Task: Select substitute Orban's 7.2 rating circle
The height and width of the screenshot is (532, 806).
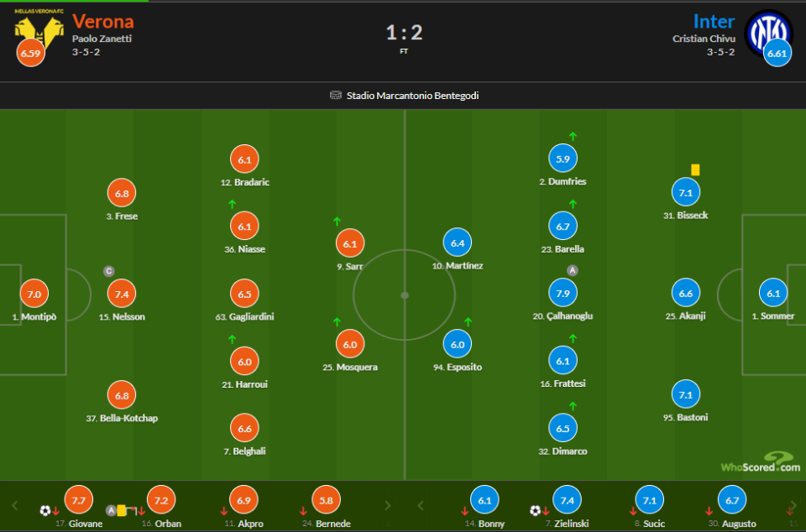Action: click(x=161, y=500)
